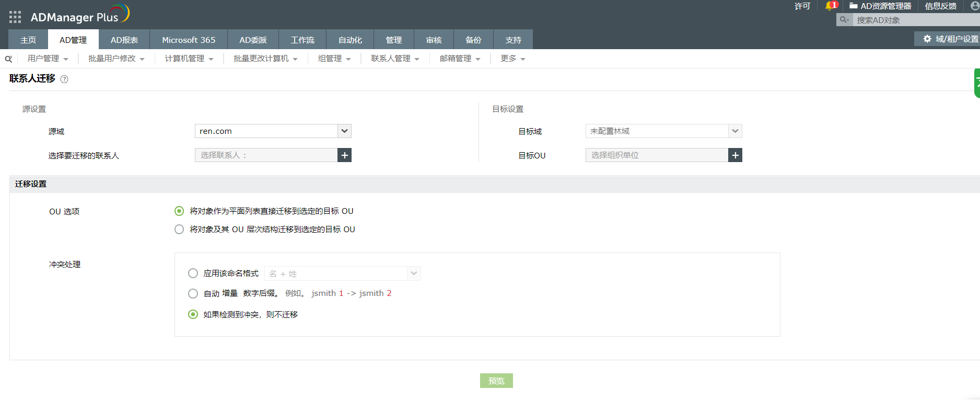Screen dimensions: 980x400
Task: Expand the 邮箱管理 menu
Action: (460, 59)
